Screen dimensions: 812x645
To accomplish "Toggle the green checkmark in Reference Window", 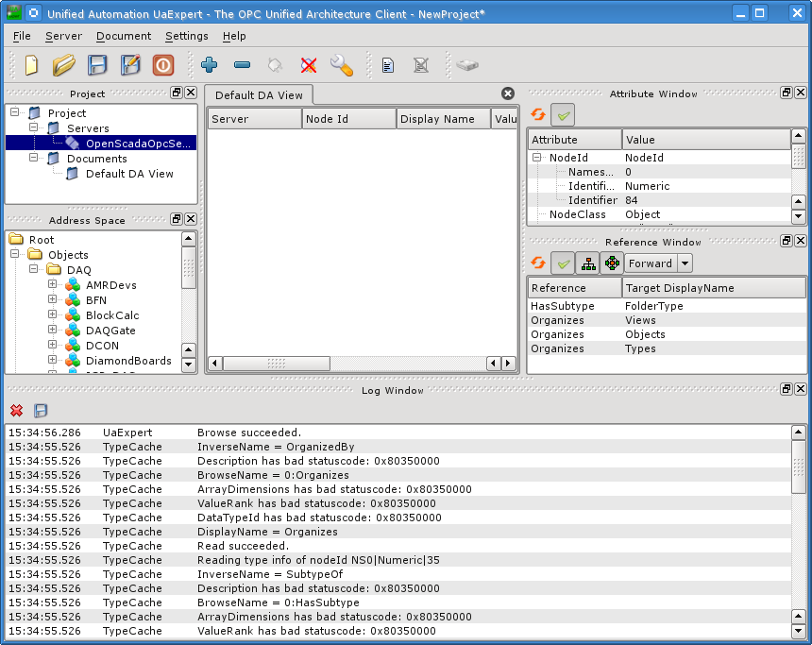I will (x=563, y=263).
